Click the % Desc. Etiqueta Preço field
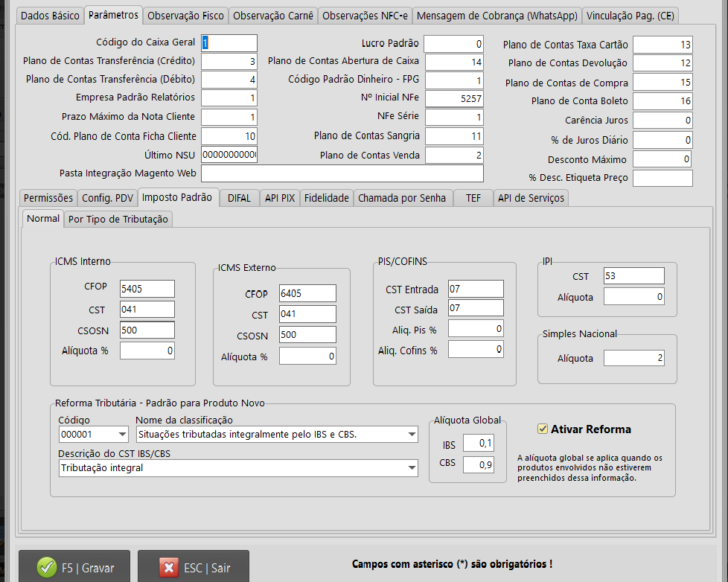This screenshot has height=582, width=728. (662, 178)
